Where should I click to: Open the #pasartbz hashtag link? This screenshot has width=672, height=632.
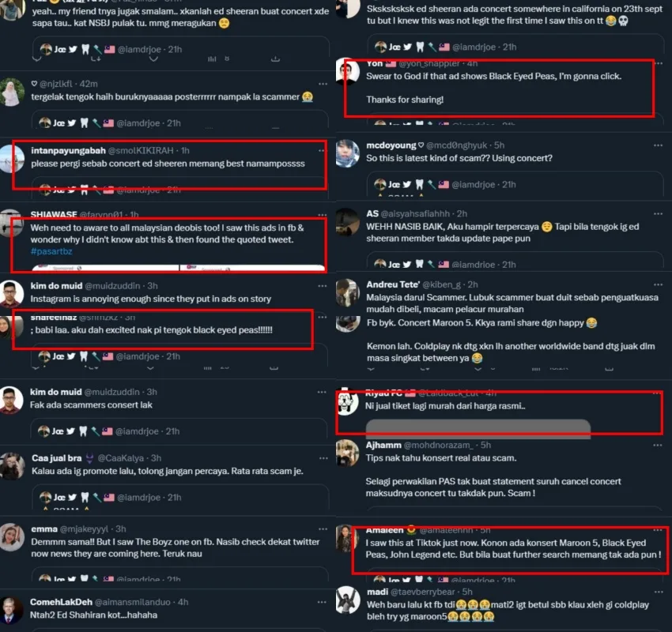click(51, 251)
